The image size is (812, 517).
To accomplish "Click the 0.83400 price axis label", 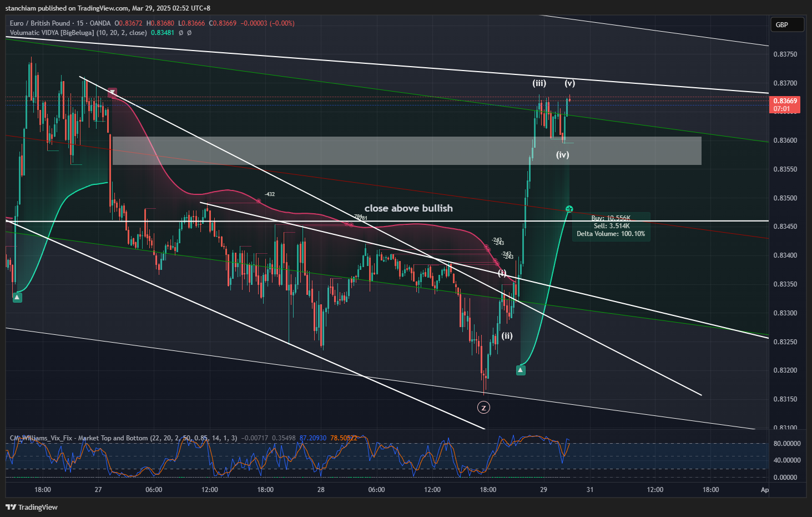I will click(x=785, y=255).
